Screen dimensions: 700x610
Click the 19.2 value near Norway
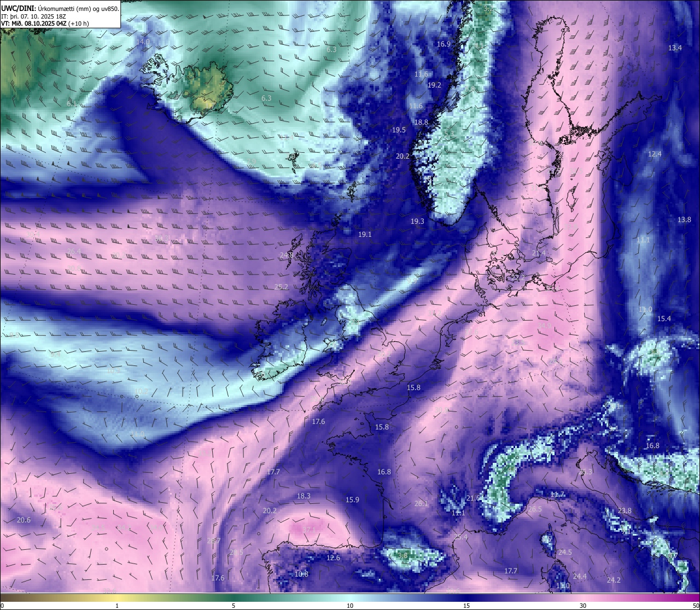pos(434,85)
